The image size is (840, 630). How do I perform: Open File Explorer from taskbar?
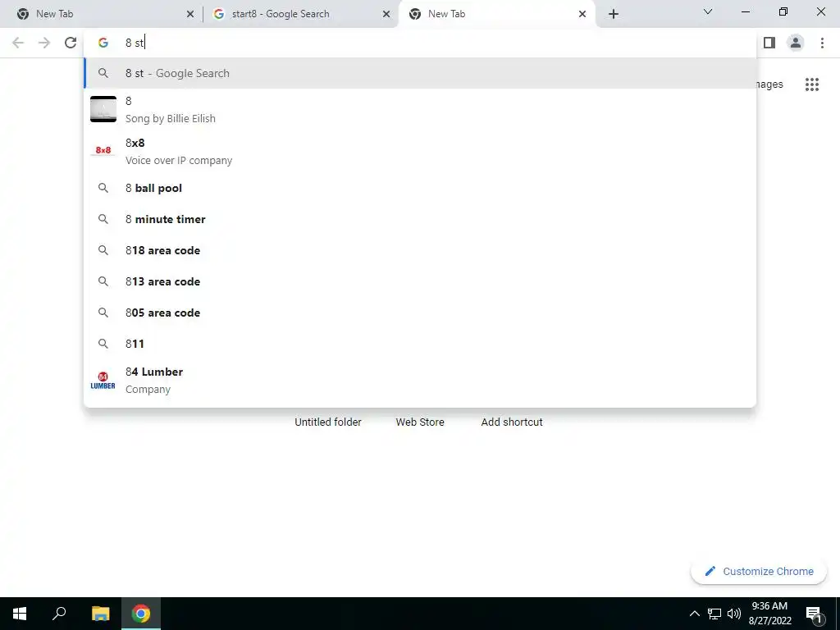(x=100, y=614)
